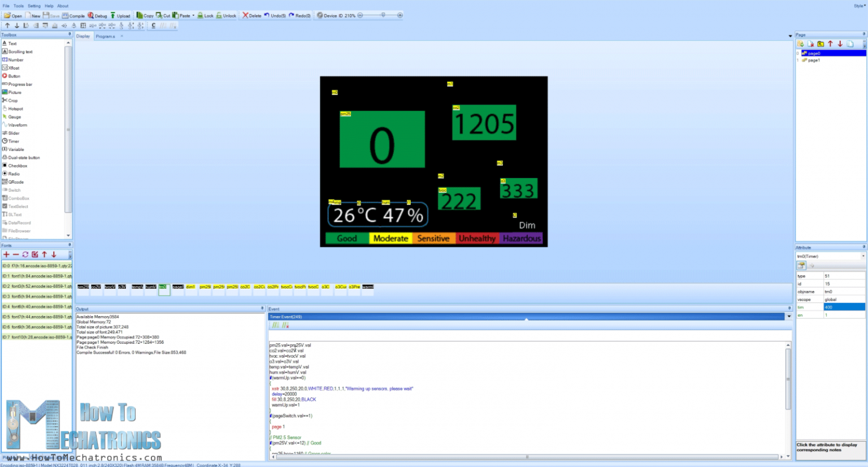Open the Style dropdown at top right

tap(860, 5)
